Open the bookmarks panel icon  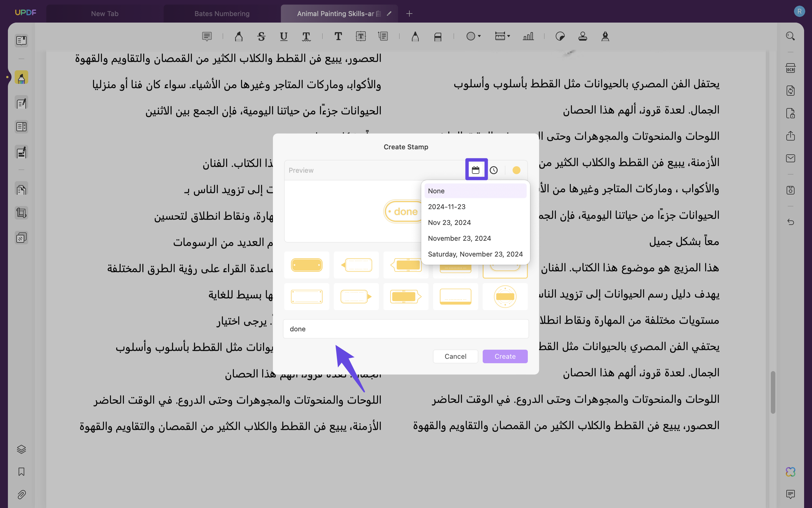point(21,472)
